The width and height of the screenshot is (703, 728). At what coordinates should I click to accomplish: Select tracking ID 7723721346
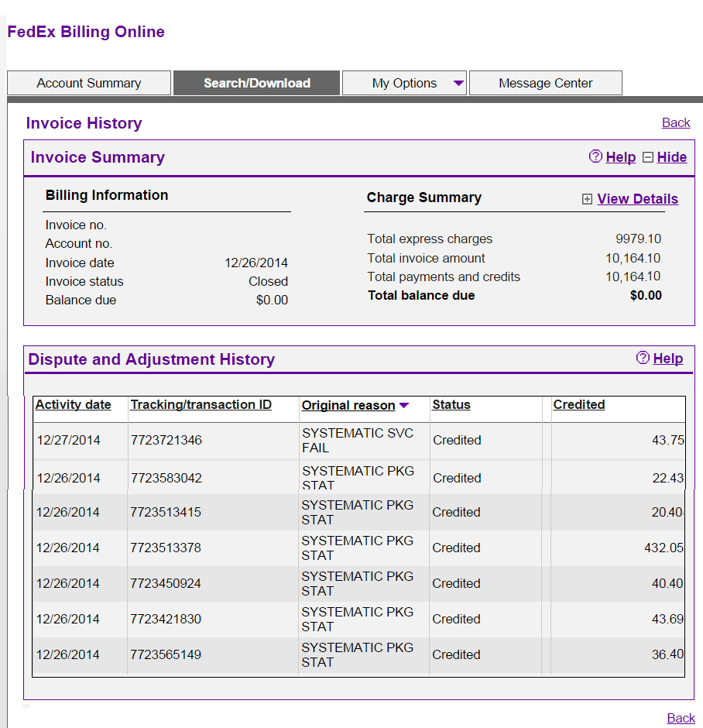point(166,440)
